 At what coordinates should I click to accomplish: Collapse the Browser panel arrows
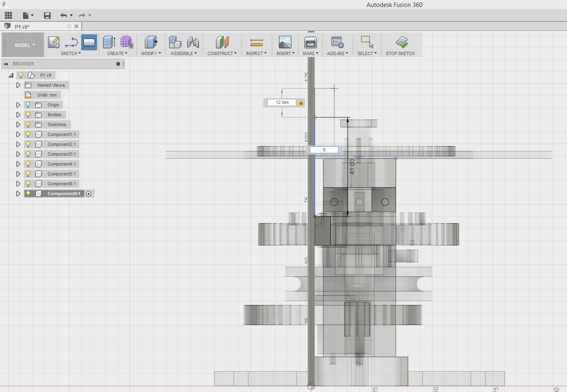tap(6, 64)
